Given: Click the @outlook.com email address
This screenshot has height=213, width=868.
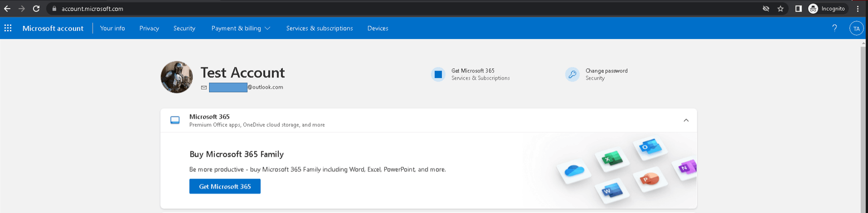Looking at the screenshot, I should (x=246, y=87).
